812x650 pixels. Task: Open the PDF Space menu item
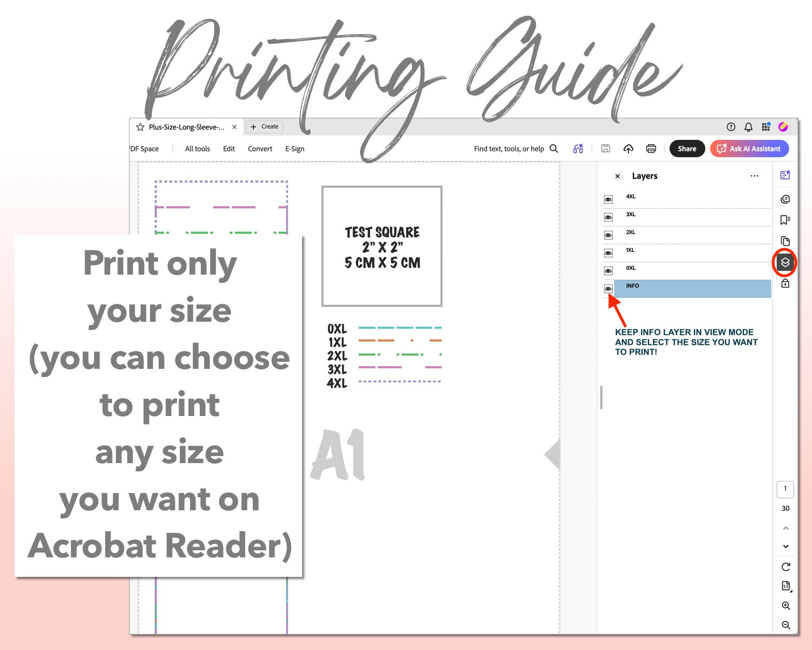click(145, 148)
